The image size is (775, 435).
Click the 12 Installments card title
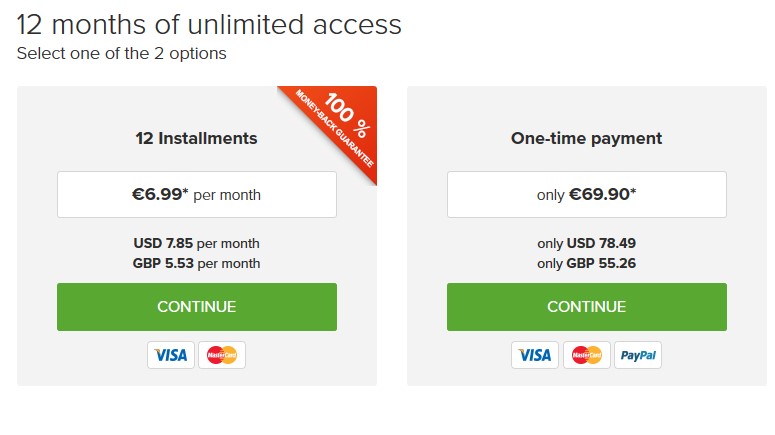click(197, 138)
